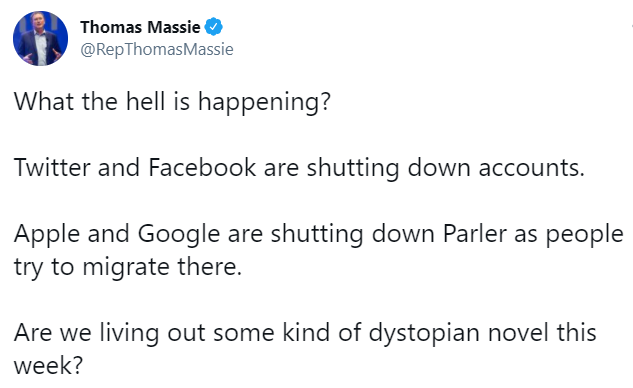Image resolution: width=633 pixels, height=388 pixels.
Task: Visit the @RepThomasMassie handle link
Action: click(x=157, y=49)
